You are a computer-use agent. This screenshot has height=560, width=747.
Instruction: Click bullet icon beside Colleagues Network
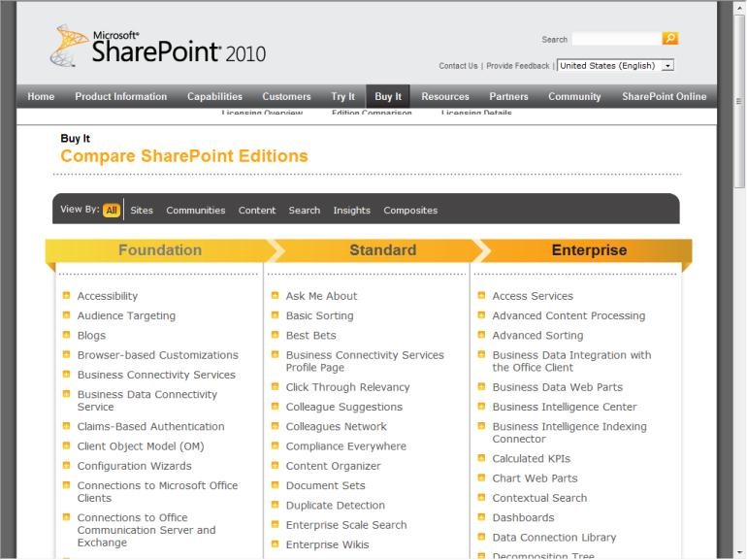click(275, 426)
